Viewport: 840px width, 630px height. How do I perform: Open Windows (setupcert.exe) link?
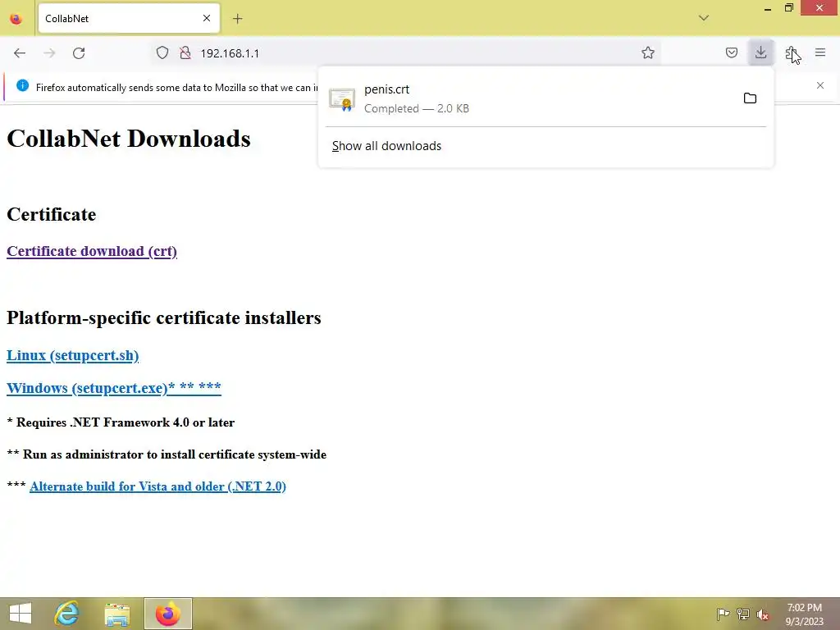(114, 388)
